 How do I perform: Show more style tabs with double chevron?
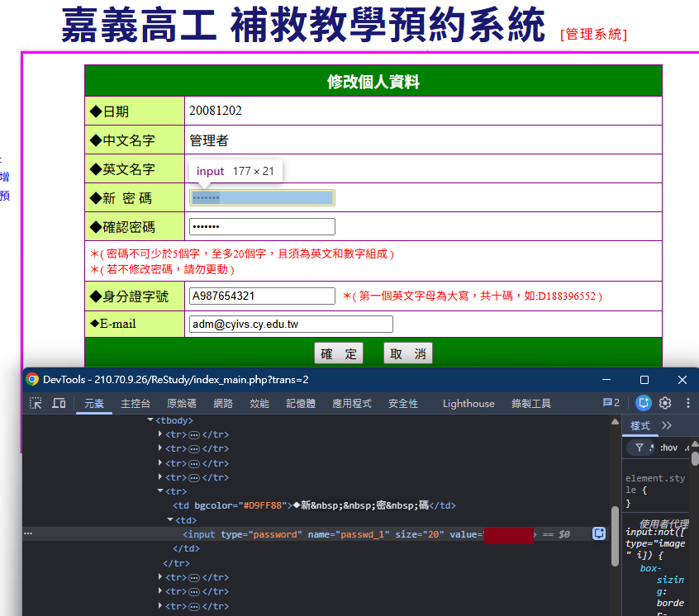pyautogui.click(x=667, y=425)
